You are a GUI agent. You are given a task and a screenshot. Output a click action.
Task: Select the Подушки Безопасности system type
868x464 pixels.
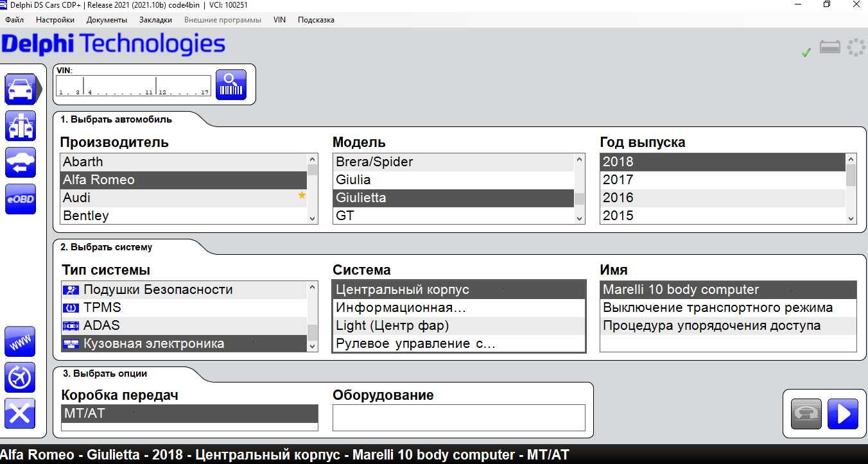point(184,289)
